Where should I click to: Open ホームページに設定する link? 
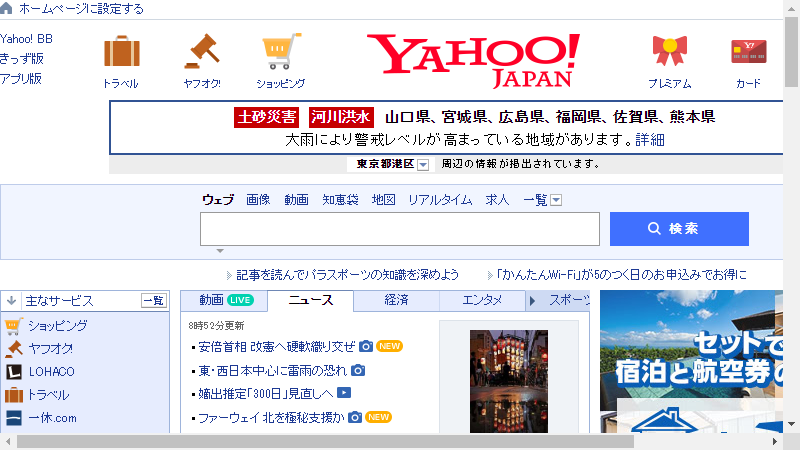(x=81, y=8)
